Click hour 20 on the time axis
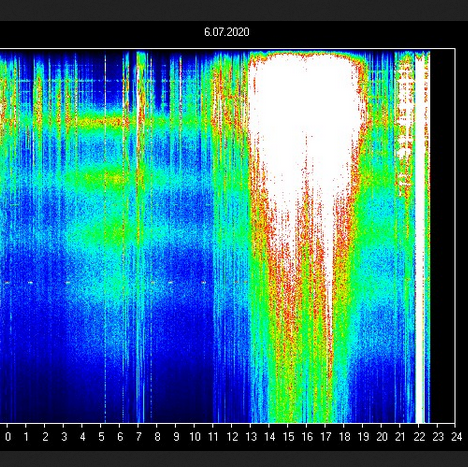Image resolution: width=468 pixels, height=467 pixels. point(382,436)
